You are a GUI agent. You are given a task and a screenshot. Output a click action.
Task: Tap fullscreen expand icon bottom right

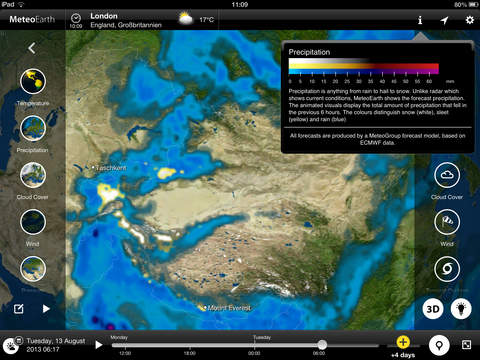(466, 345)
